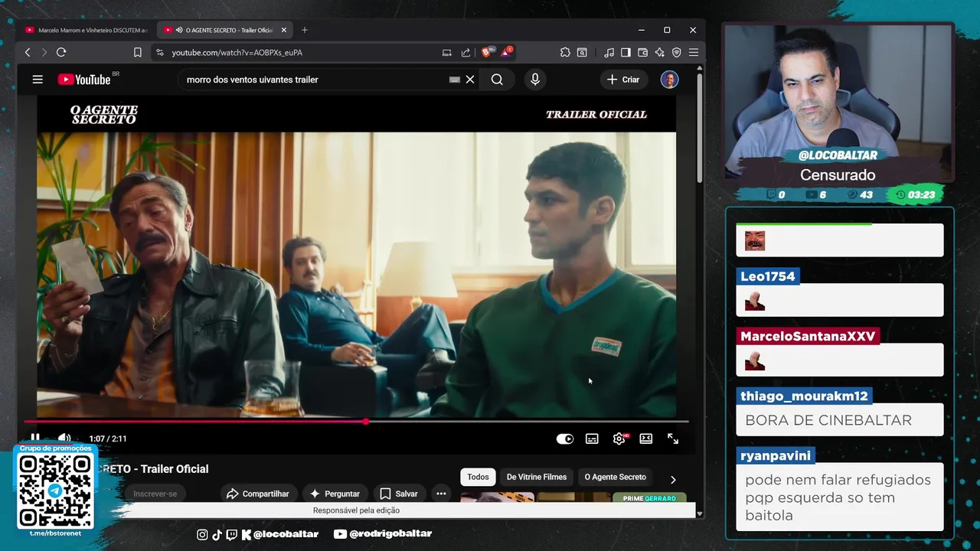The height and width of the screenshot is (551, 980).
Task: Start voice search with the microphone
Action: tap(535, 80)
